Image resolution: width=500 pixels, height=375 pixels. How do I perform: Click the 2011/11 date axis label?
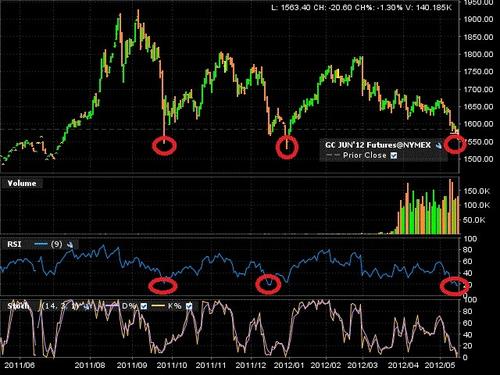point(211,365)
